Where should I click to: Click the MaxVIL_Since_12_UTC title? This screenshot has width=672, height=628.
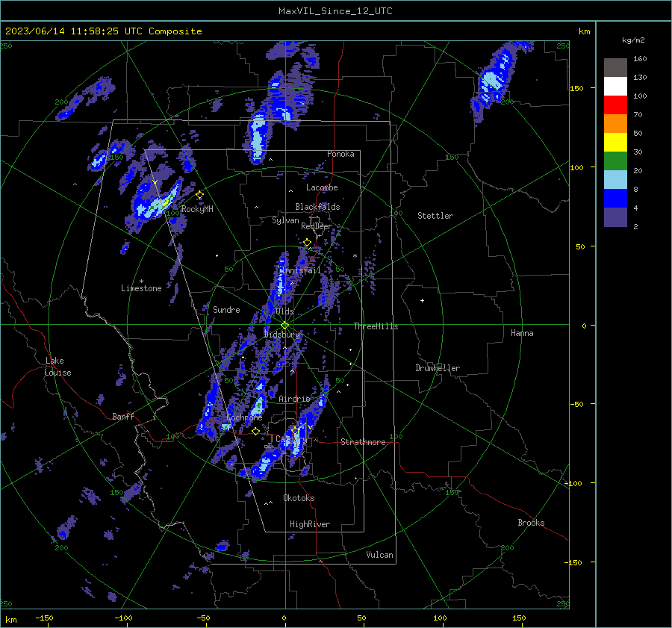[x=335, y=11]
